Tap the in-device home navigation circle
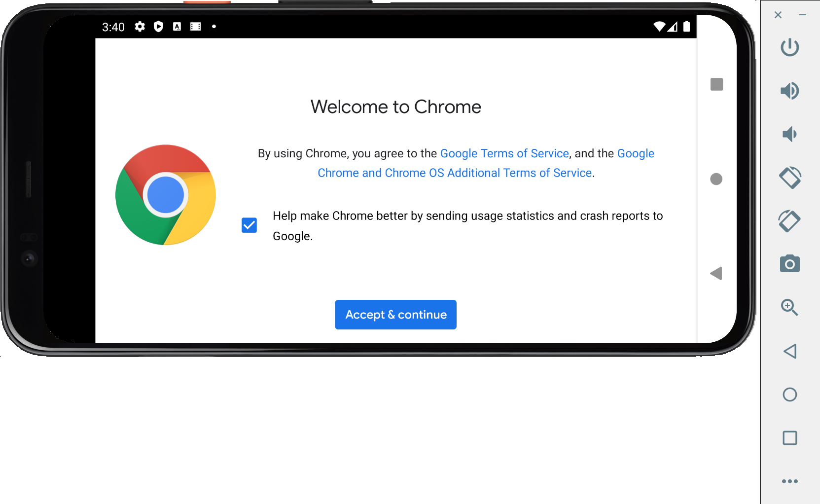Image resolution: width=820 pixels, height=504 pixels. tap(716, 179)
